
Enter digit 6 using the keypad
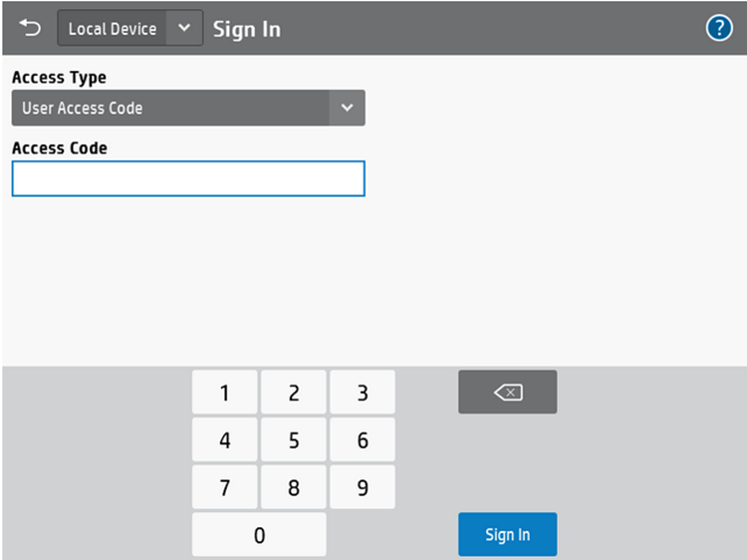[363, 440]
